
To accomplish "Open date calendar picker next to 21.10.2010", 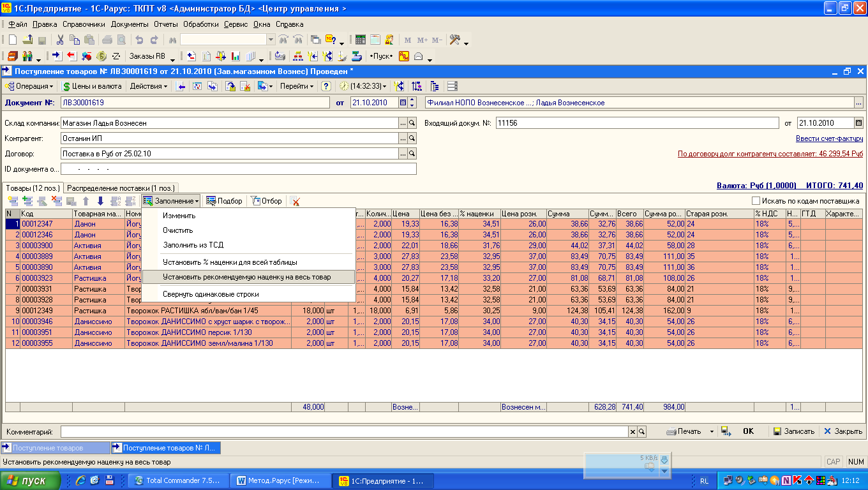I will (x=403, y=102).
